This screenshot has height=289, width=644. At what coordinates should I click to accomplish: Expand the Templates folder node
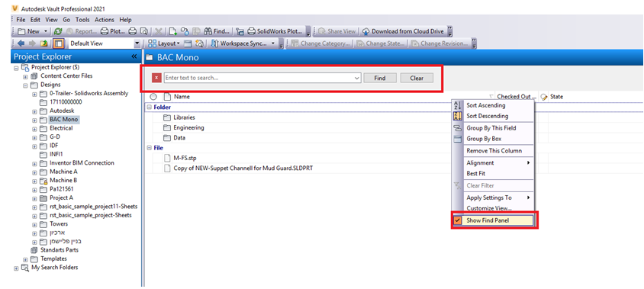click(25, 259)
